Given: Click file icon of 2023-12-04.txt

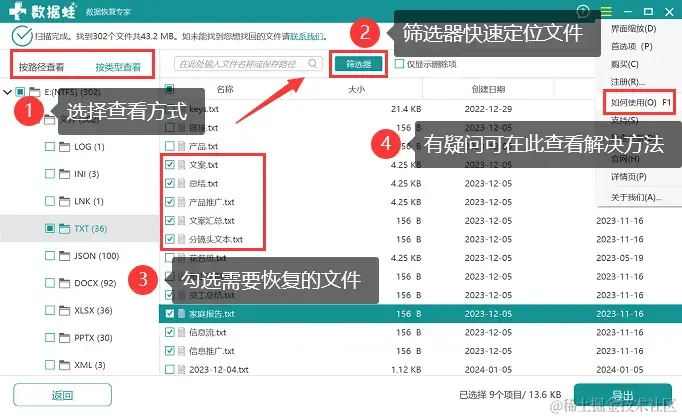Looking at the screenshot, I should coord(182,370).
